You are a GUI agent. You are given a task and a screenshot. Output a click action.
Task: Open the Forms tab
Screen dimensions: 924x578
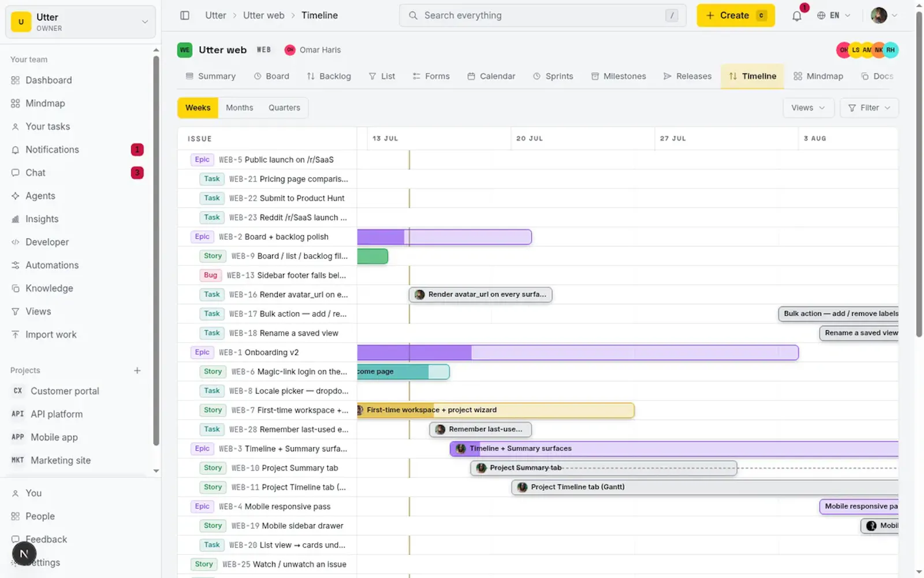[x=431, y=76]
